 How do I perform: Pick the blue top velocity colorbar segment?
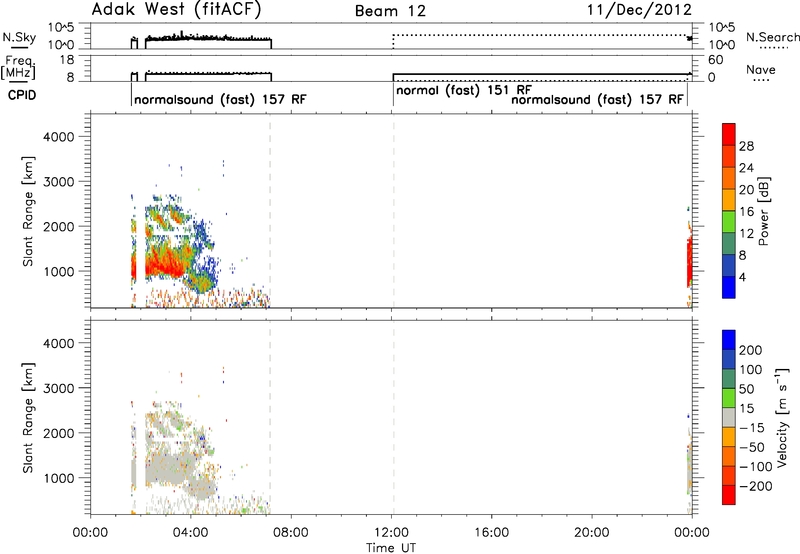click(729, 340)
